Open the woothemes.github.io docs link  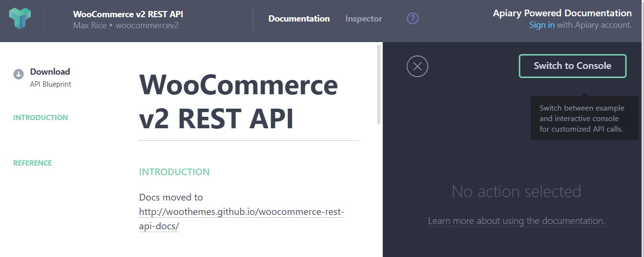[241, 219]
